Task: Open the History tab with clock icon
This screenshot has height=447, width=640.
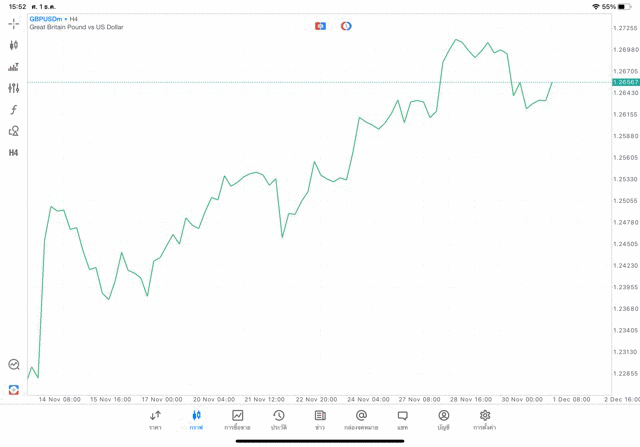Action: 279,419
